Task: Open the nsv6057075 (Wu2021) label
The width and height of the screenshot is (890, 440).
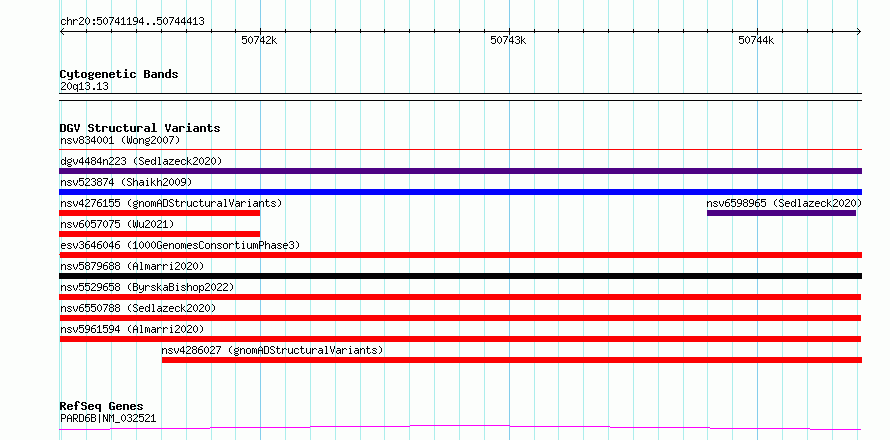Action: click(x=117, y=224)
